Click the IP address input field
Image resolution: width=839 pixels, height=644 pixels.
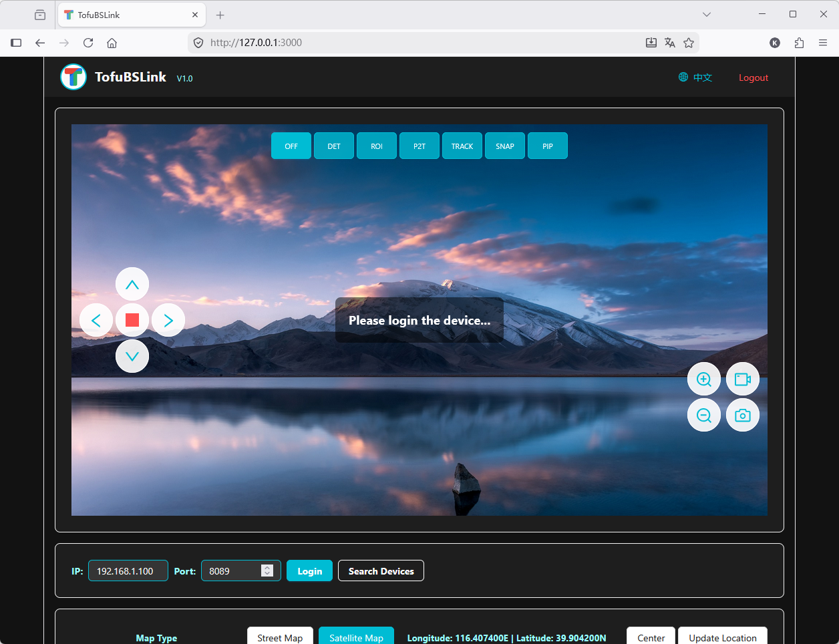[128, 571]
